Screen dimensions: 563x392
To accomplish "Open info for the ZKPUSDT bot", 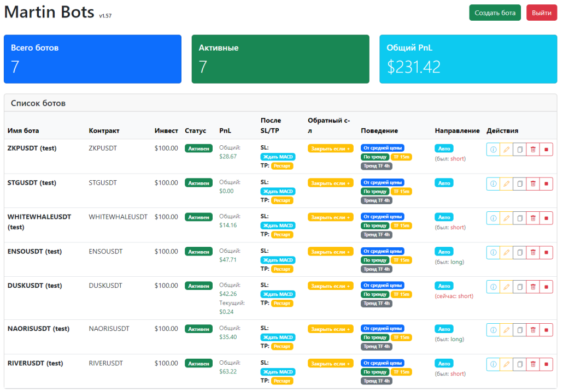I will [492, 149].
